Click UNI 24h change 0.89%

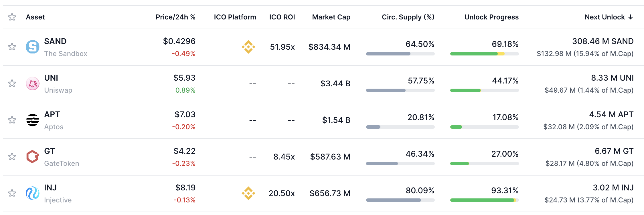pyautogui.click(x=185, y=90)
